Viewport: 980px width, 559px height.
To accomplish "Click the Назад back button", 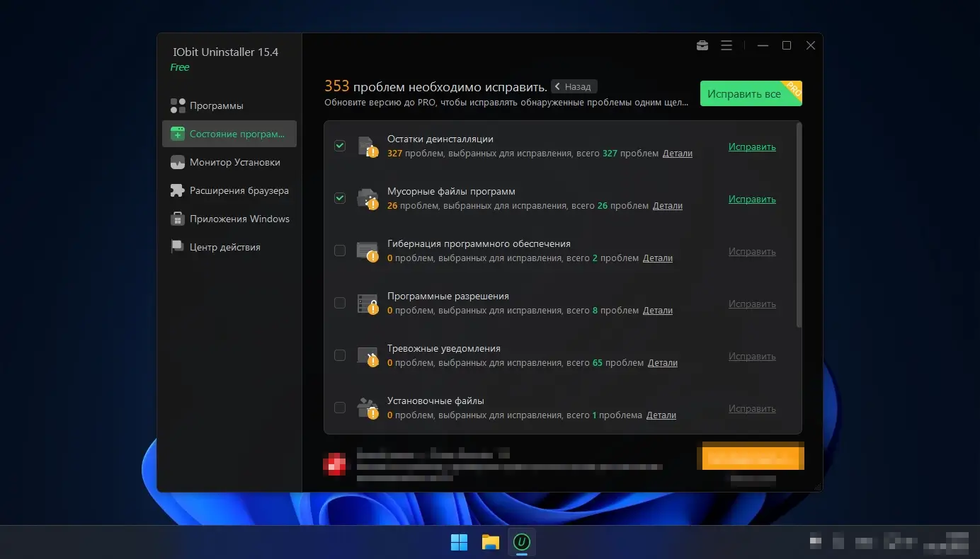I will pyautogui.click(x=574, y=86).
